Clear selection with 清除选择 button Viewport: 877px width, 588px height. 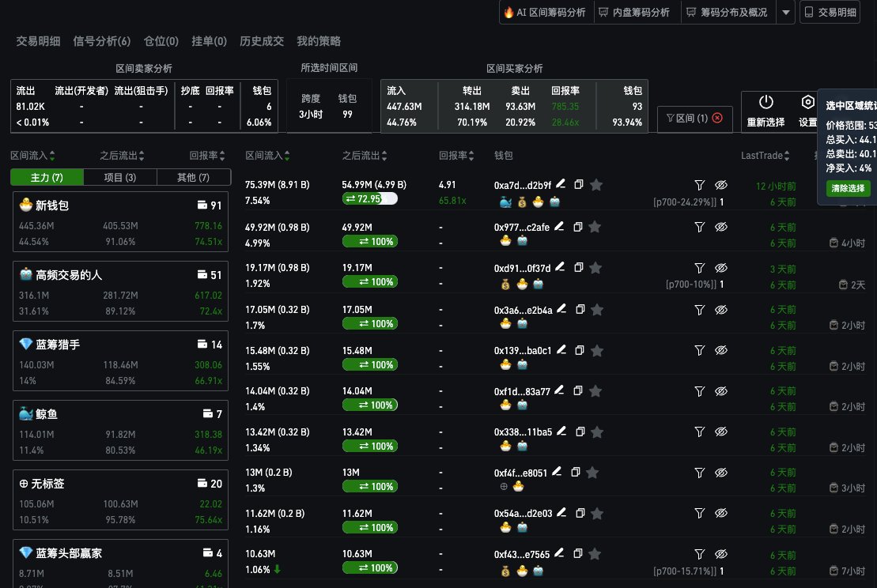click(x=848, y=188)
